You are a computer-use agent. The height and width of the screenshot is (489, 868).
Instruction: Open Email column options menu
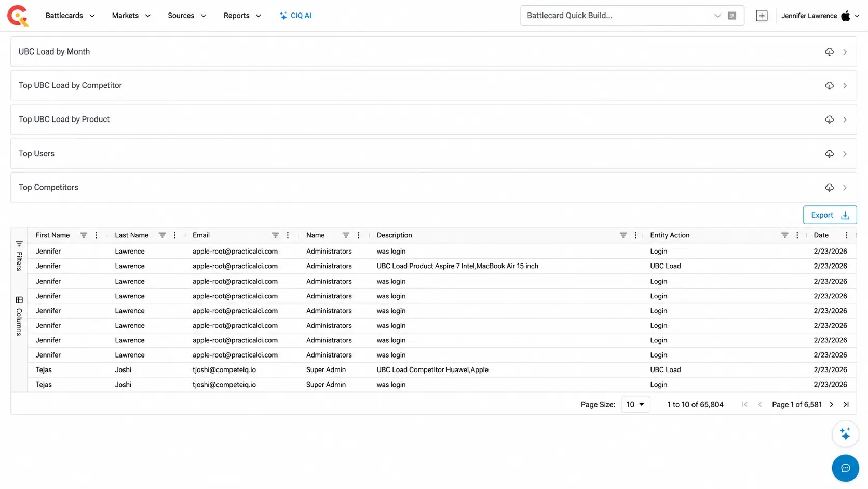coord(288,235)
